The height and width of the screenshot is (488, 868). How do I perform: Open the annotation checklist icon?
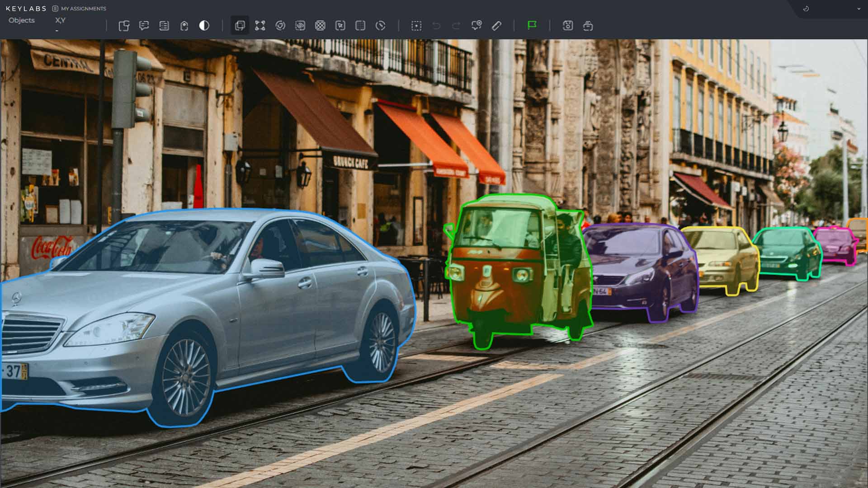(x=164, y=26)
